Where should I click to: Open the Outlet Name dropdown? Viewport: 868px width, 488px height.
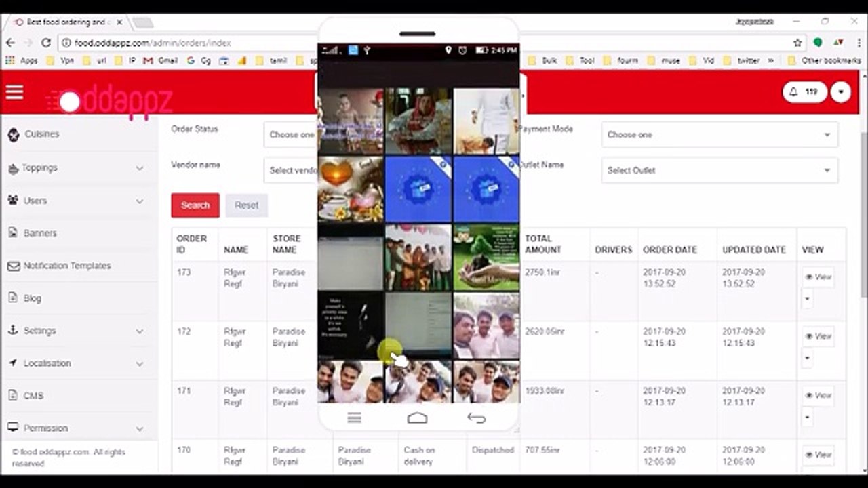pos(719,170)
